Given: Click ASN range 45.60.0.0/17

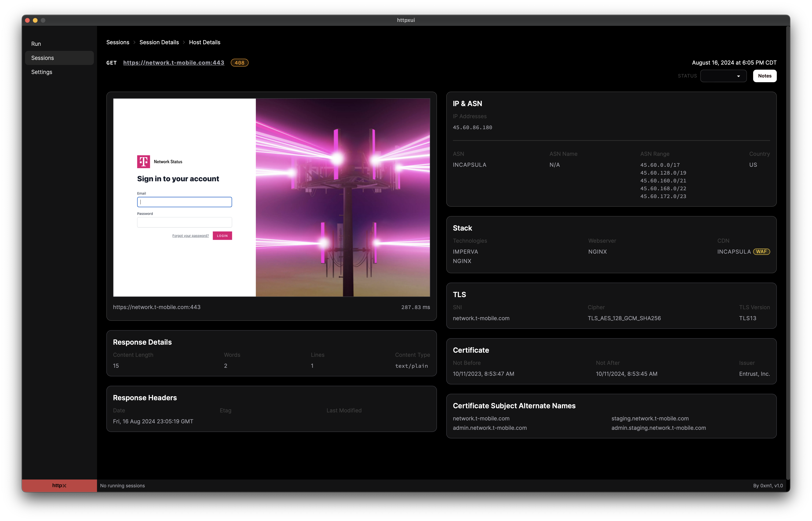Looking at the screenshot, I should click(x=659, y=165).
